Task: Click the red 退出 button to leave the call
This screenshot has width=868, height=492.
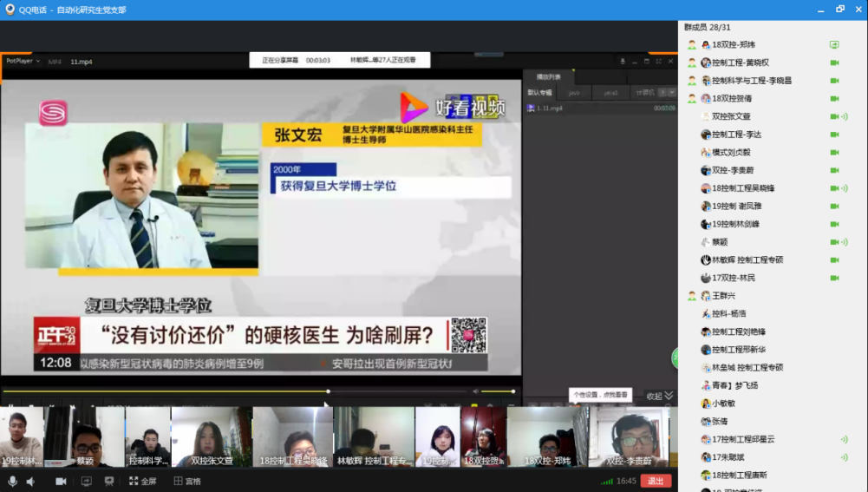Action: tap(656, 481)
